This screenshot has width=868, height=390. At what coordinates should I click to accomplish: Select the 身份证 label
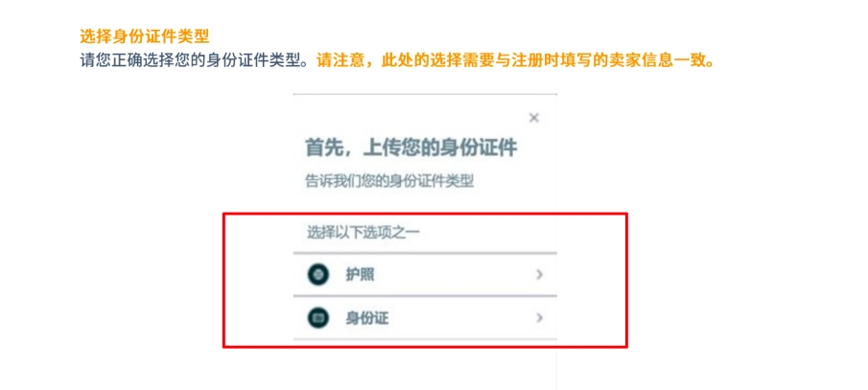click(367, 318)
